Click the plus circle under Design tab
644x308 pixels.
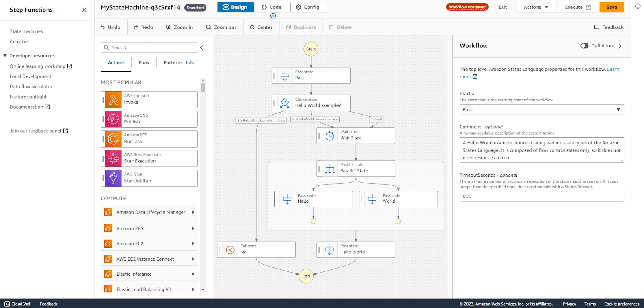pyautogui.click(x=273, y=16)
